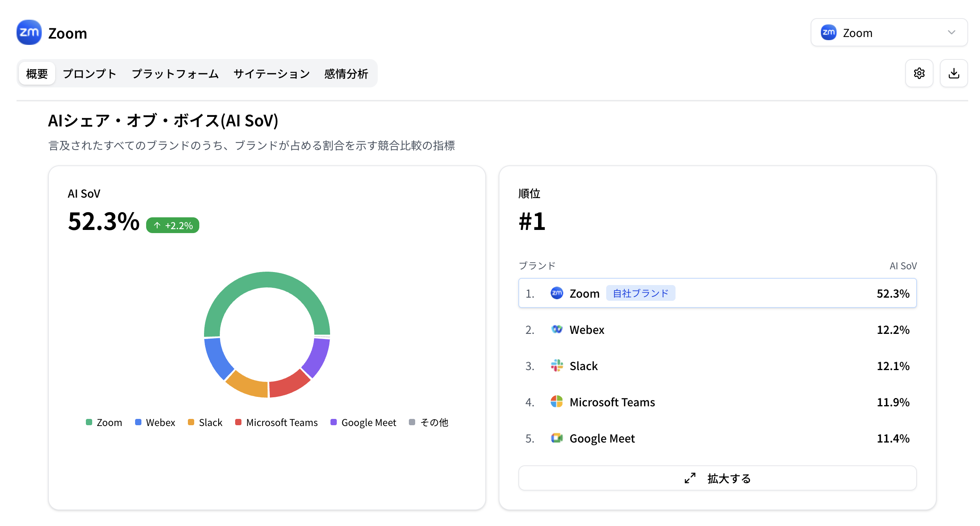The width and height of the screenshot is (980, 526).
Task: Click the Google Meet icon in ranking
Action: 557,438
